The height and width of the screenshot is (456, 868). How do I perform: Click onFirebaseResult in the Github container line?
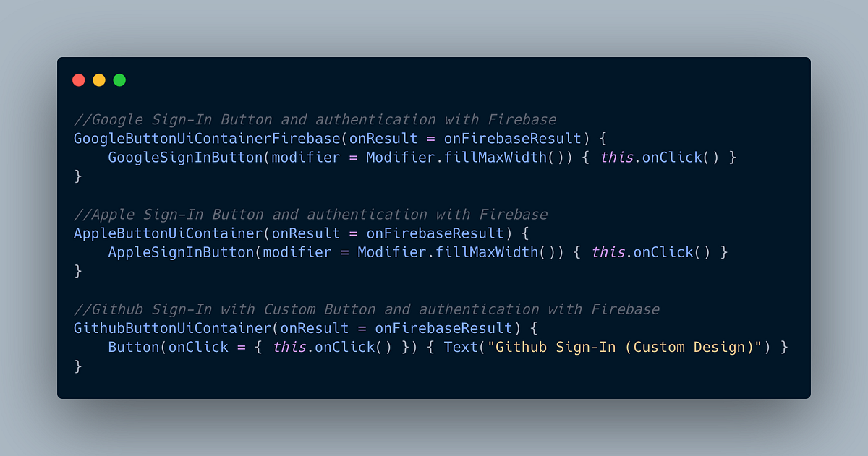[x=443, y=328]
